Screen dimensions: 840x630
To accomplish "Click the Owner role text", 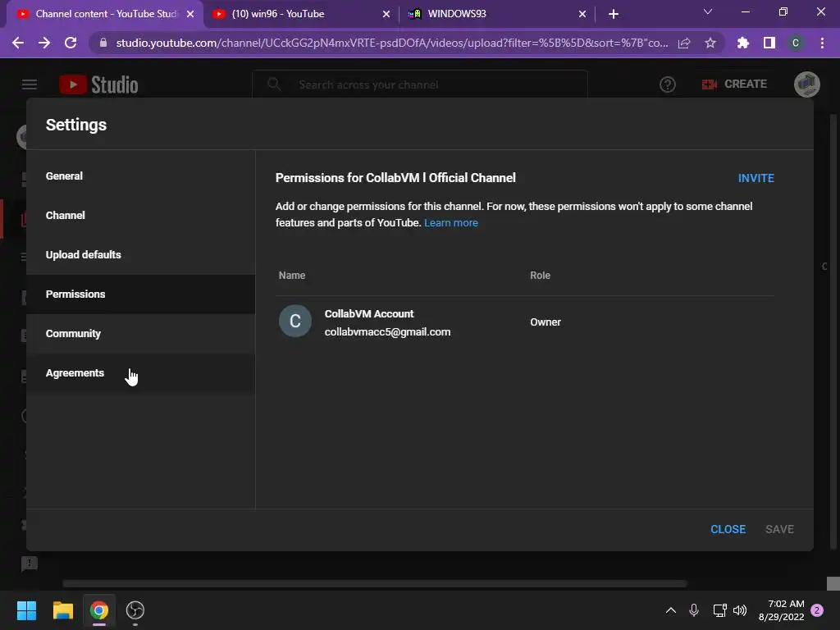I will (x=546, y=322).
